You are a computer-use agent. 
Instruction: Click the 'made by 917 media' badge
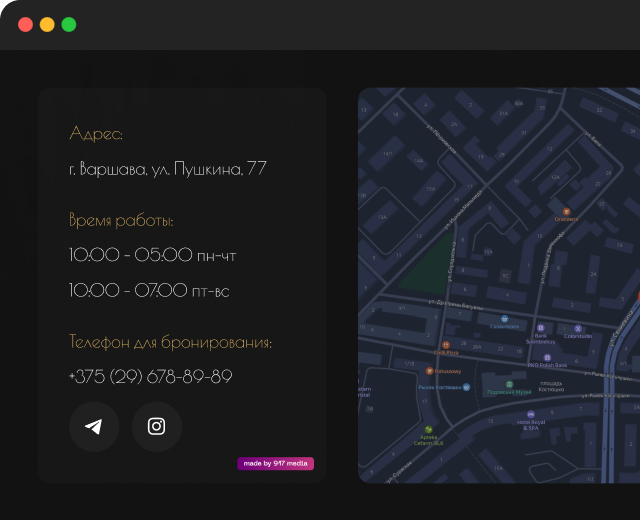[275, 464]
